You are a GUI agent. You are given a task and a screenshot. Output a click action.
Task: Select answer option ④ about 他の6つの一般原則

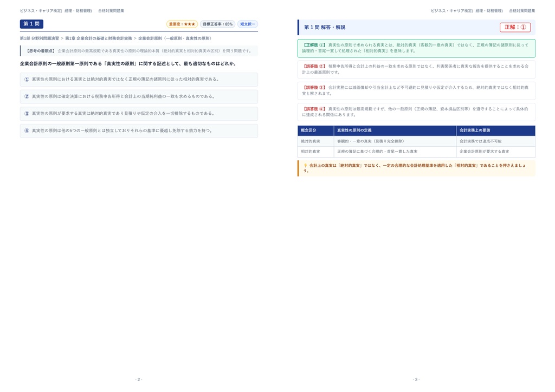pos(139,131)
